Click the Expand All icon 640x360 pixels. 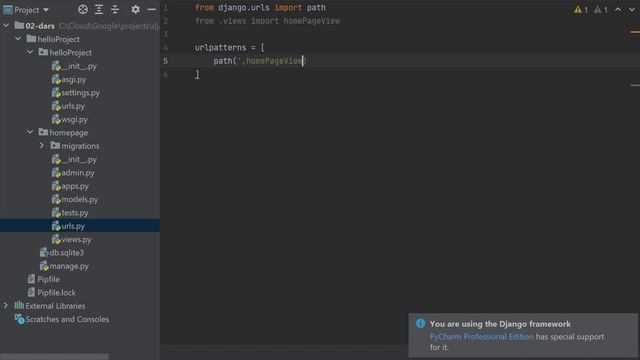pos(99,9)
